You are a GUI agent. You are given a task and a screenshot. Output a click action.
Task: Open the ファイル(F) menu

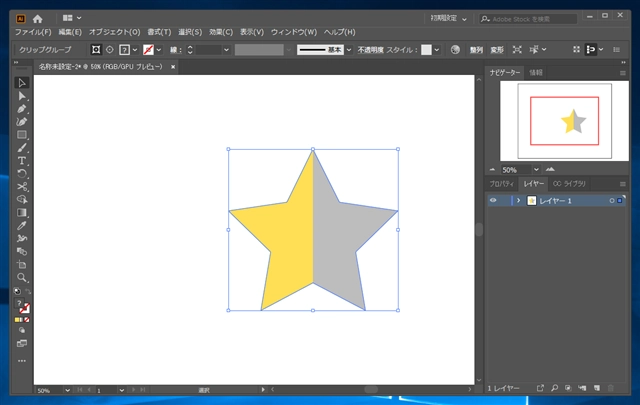[x=33, y=32]
